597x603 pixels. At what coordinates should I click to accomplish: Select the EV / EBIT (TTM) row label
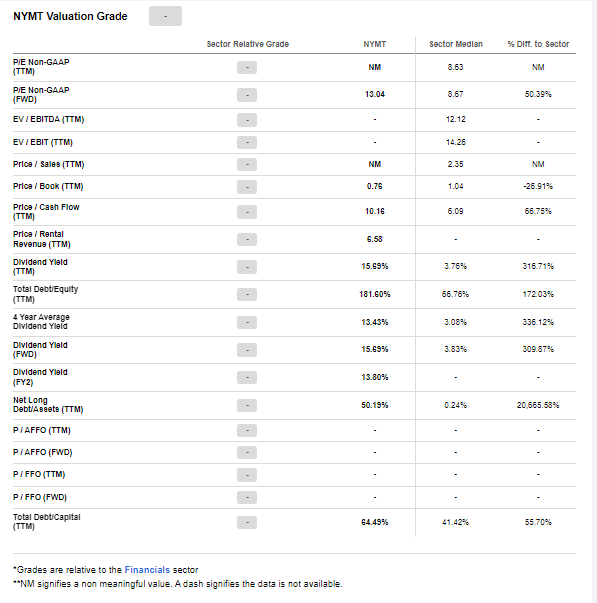pos(43,142)
